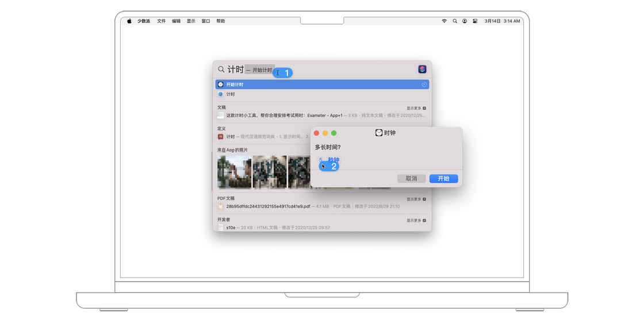Viewport: 644px width, 322px height.
Task: Click the document icon of the Exameter result
Action: coord(221,116)
